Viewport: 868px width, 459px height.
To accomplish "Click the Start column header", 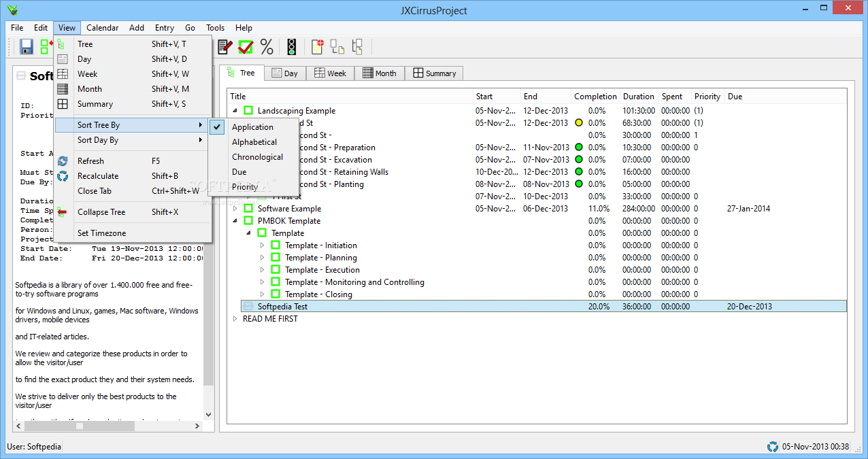I will pos(497,97).
